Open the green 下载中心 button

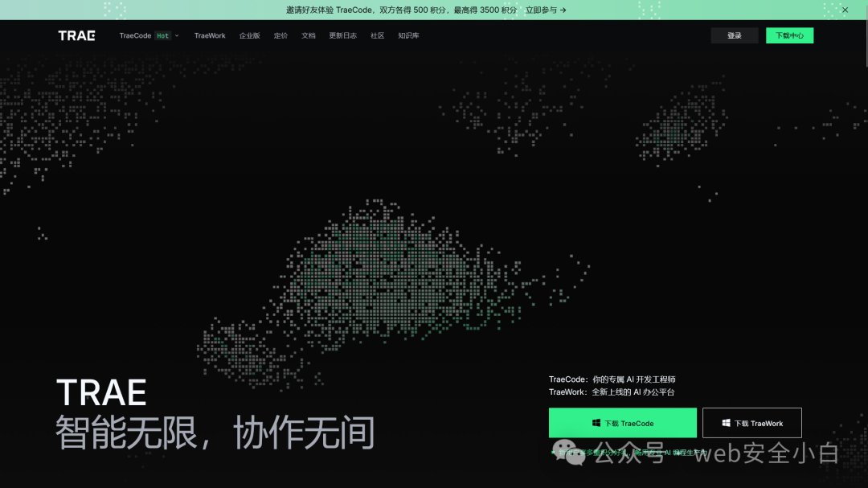(789, 35)
